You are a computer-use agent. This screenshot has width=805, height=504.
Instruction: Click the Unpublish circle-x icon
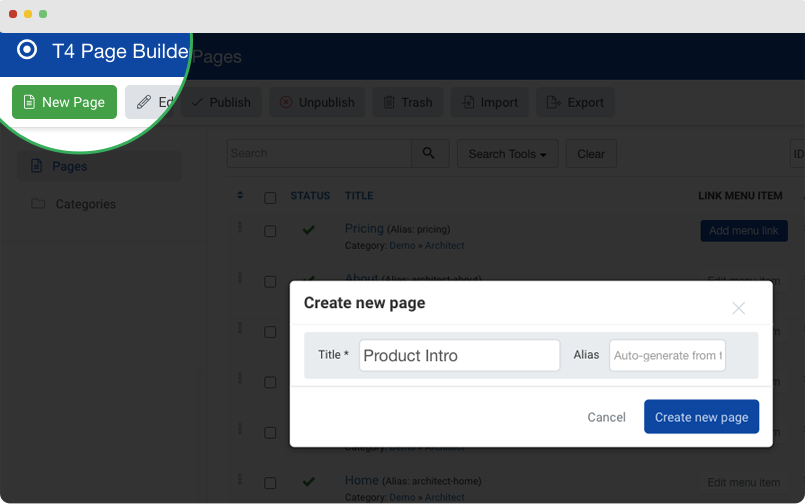pos(286,102)
